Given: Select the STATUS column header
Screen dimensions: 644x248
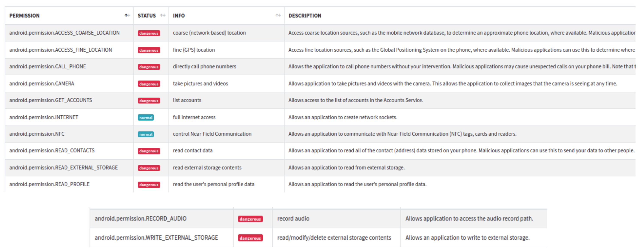Looking at the screenshot, I should (x=146, y=15).
